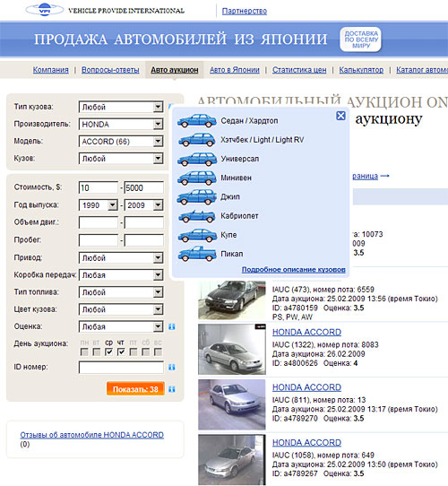Open the car photo for lot 13
The height and width of the screenshot is (486, 448).
click(x=232, y=404)
